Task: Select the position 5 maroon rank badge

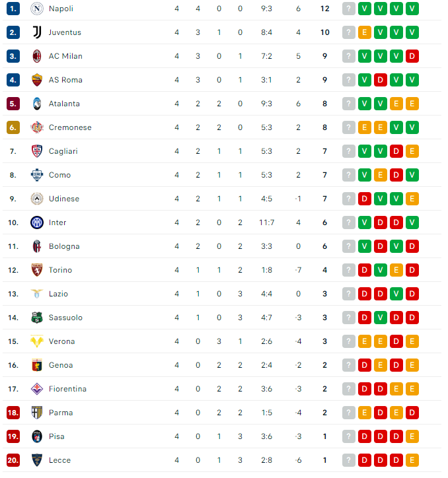Action: tap(13, 104)
